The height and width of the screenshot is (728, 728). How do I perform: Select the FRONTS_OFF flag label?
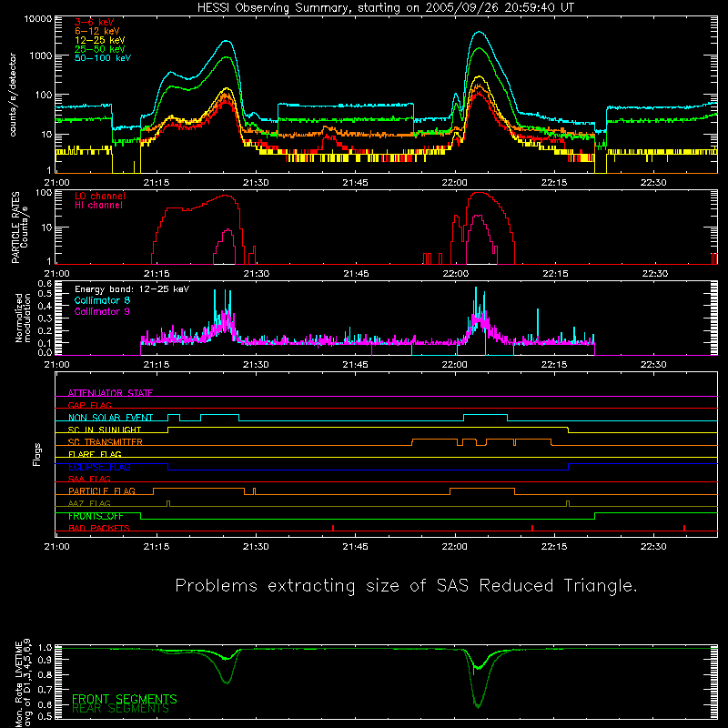click(96, 516)
